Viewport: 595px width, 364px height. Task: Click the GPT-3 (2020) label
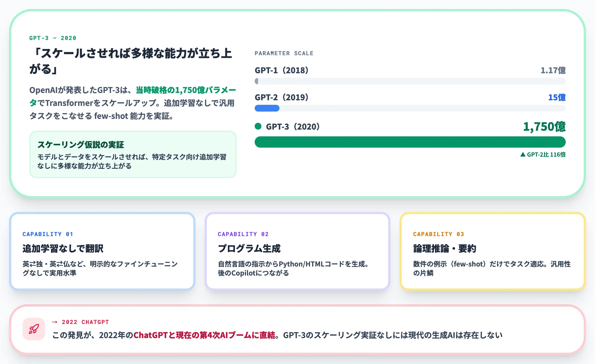(293, 126)
